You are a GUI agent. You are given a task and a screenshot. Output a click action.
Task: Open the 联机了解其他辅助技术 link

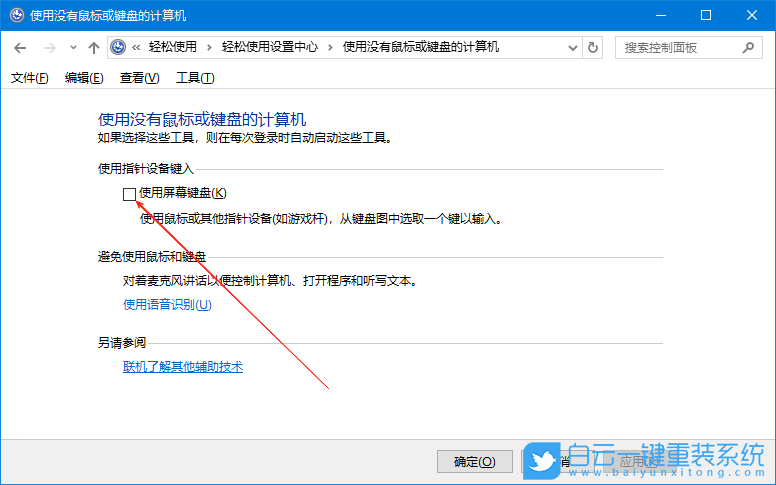(x=183, y=367)
